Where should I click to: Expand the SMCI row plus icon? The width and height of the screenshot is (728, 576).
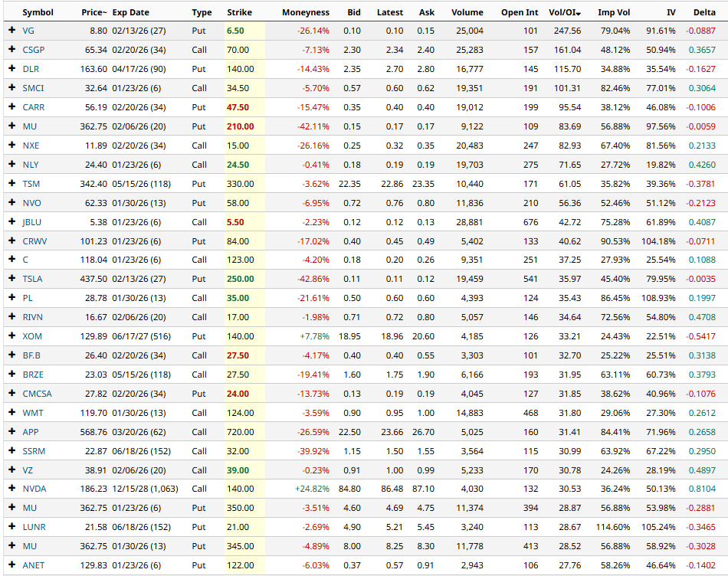(x=12, y=87)
